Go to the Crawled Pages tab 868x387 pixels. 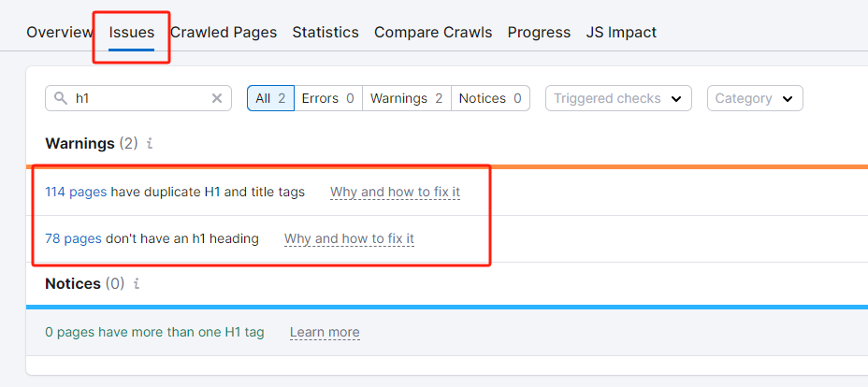tap(224, 32)
